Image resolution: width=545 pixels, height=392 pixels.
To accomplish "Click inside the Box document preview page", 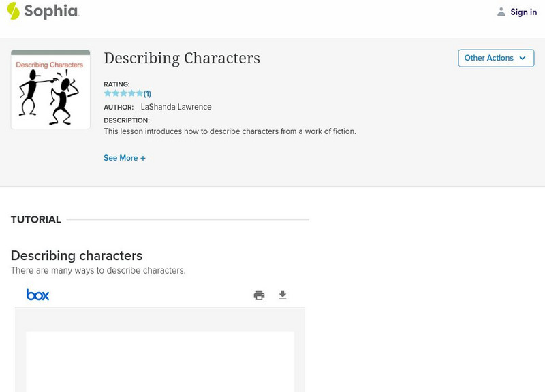I will tap(160, 361).
